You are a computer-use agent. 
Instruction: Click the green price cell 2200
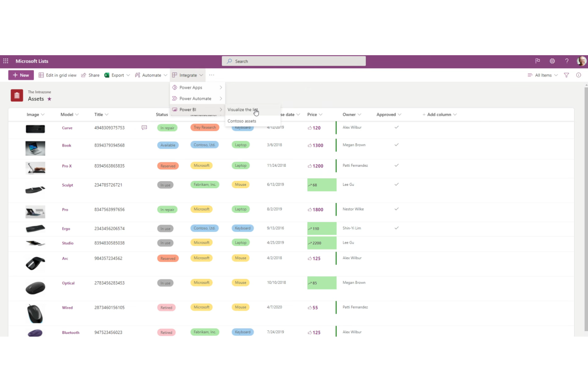pos(322,243)
